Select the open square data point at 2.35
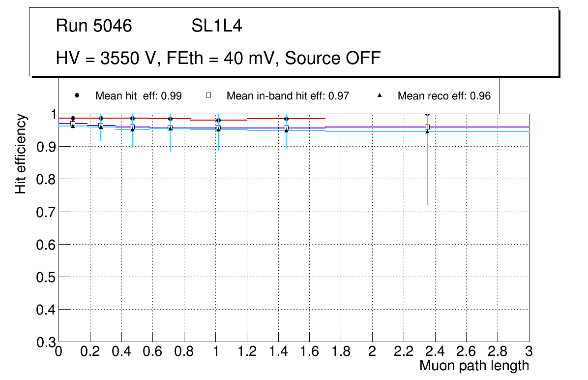Viewport: 588px width, 380px height. (x=427, y=127)
